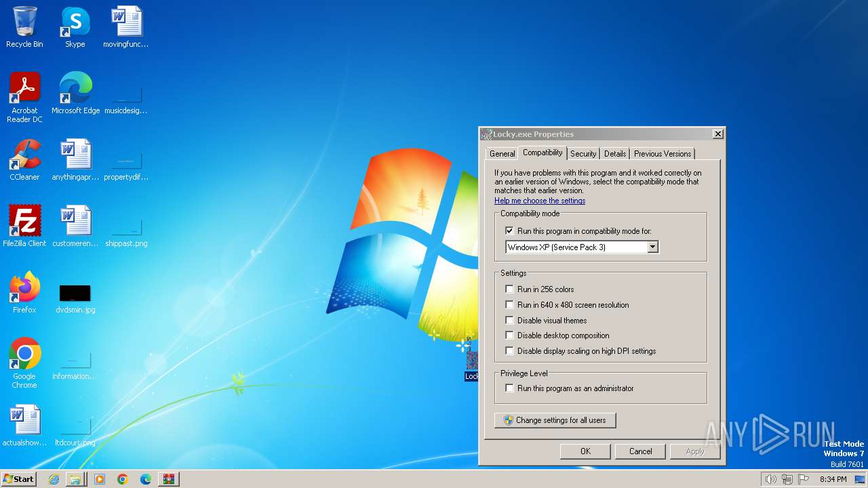Viewport: 868px width, 488px height.
Task: Click the Cancel button
Action: coord(640,451)
